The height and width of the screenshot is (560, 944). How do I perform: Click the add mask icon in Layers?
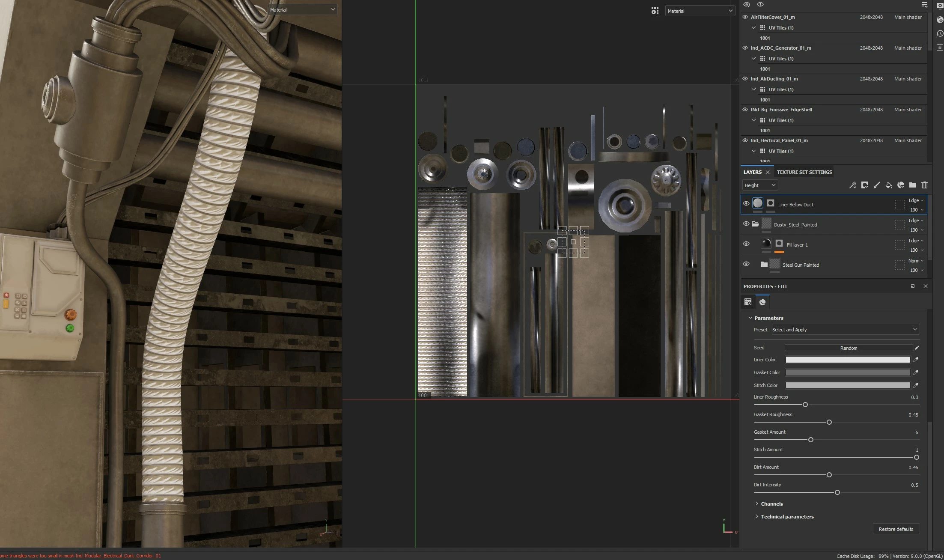[864, 185]
